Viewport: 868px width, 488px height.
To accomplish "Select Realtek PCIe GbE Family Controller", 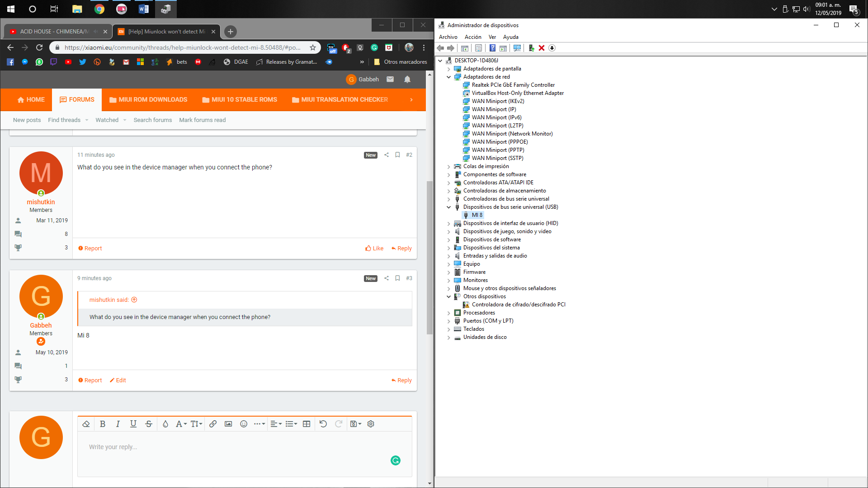I will tap(513, 85).
